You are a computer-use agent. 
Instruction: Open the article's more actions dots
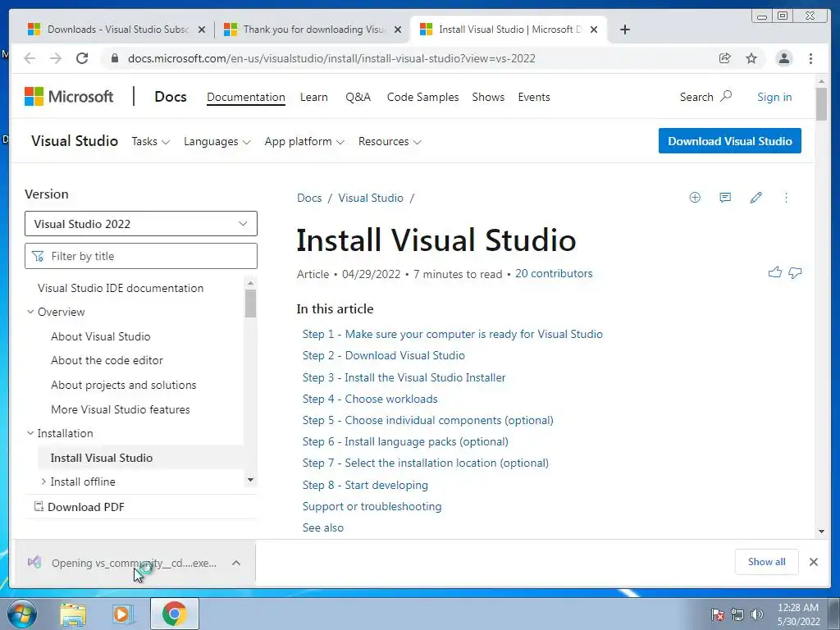tap(786, 198)
